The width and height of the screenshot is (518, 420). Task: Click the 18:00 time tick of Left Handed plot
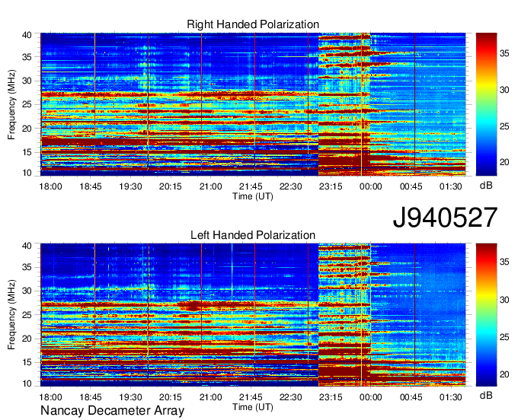[50, 397]
